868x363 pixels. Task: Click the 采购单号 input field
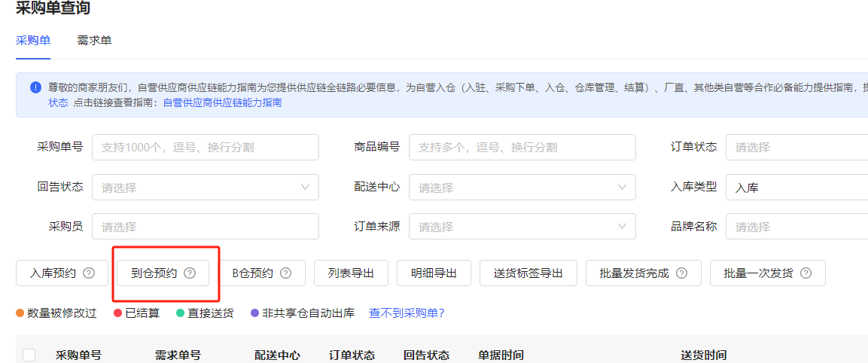205,148
